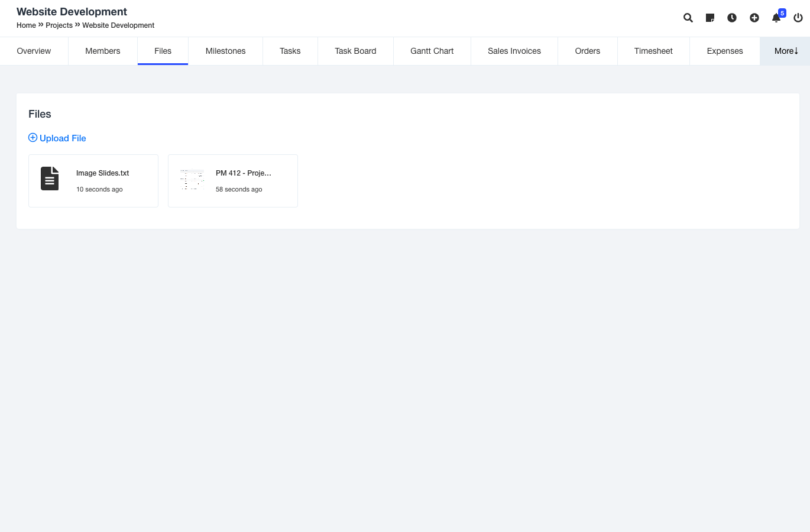Screen dimensions: 810x532
Task: Navigate to Projects in breadcrumb
Action: click(59, 25)
